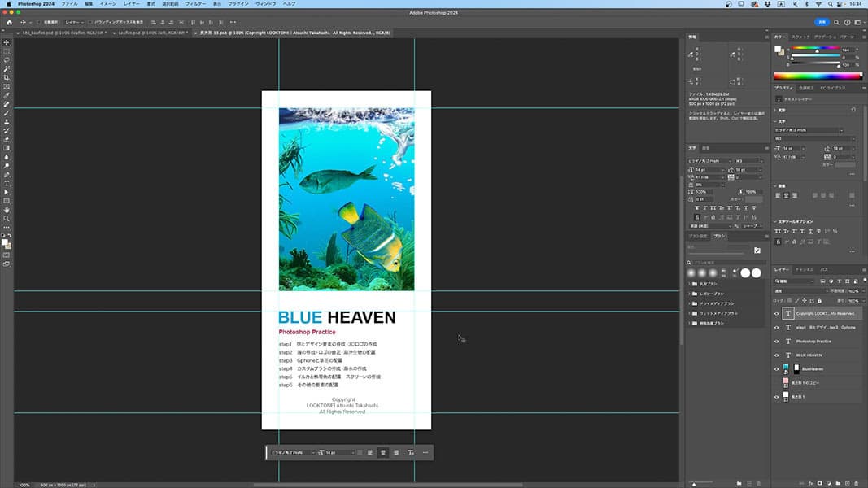Viewport: 868px width, 488px height.
Task: Click the blue Share button
Action: pyautogui.click(x=823, y=22)
